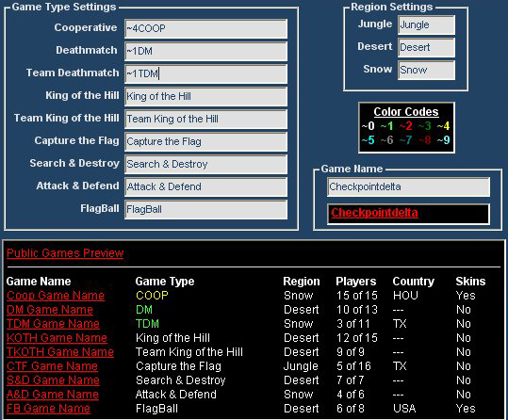Select the Deathmatch text input

point(205,51)
